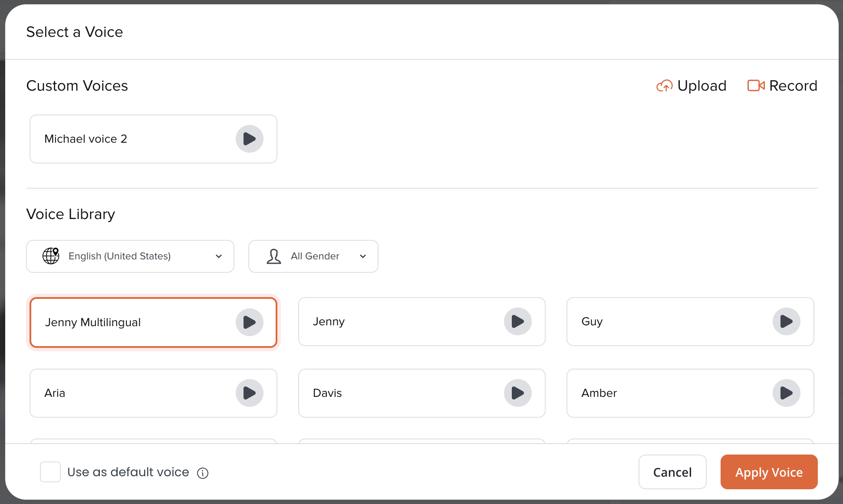Screen dimensions: 843x504
Task: Click the Record camera icon
Action: tap(756, 85)
